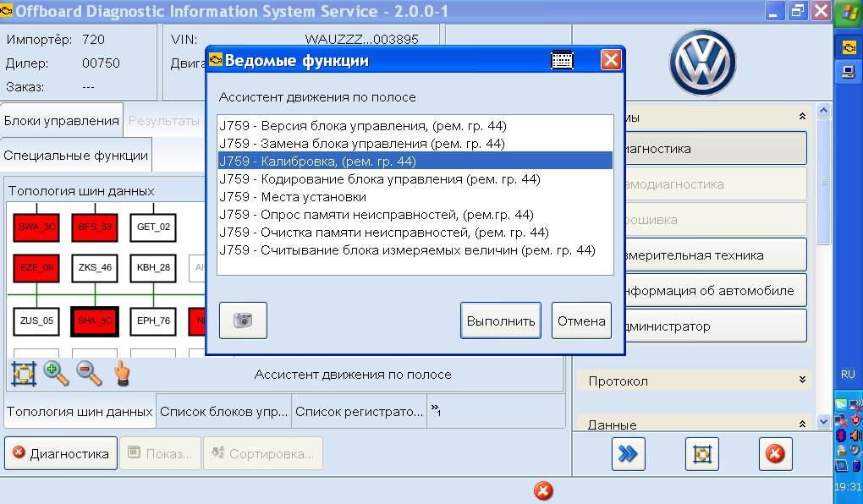Click the Сортировка... button
863x504 pixels.
(x=263, y=453)
